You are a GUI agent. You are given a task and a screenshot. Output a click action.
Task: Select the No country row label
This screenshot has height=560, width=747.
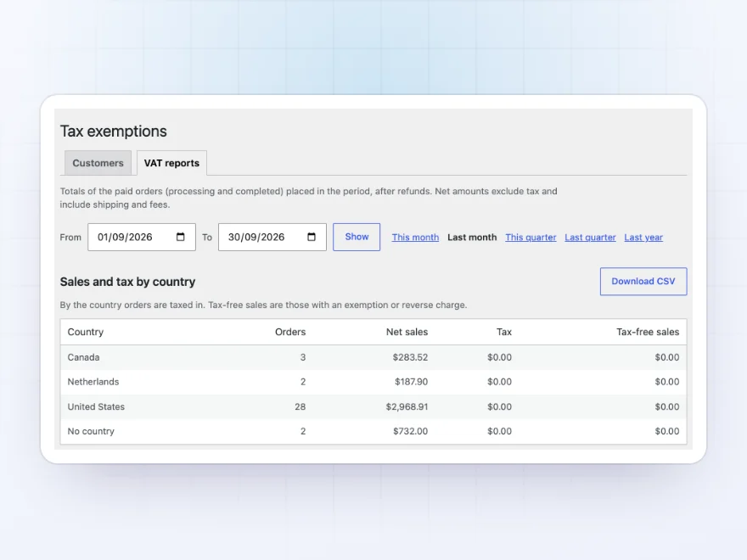coord(91,431)
